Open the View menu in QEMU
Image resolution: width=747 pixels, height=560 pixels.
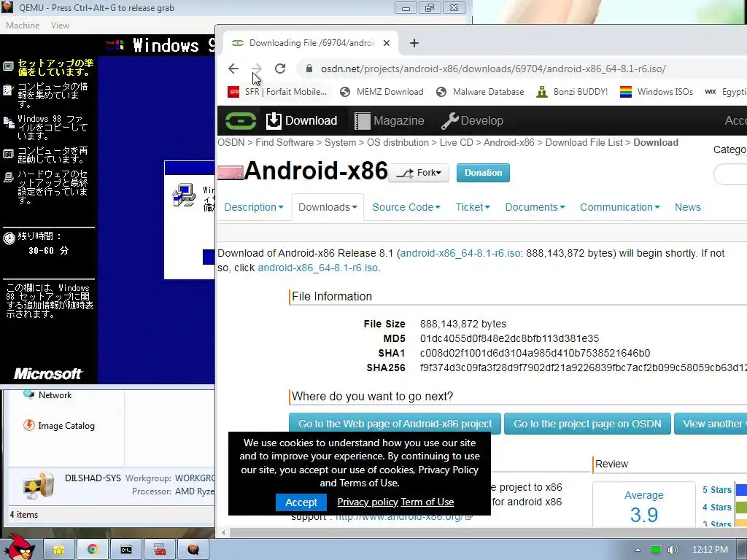point(60,26)
